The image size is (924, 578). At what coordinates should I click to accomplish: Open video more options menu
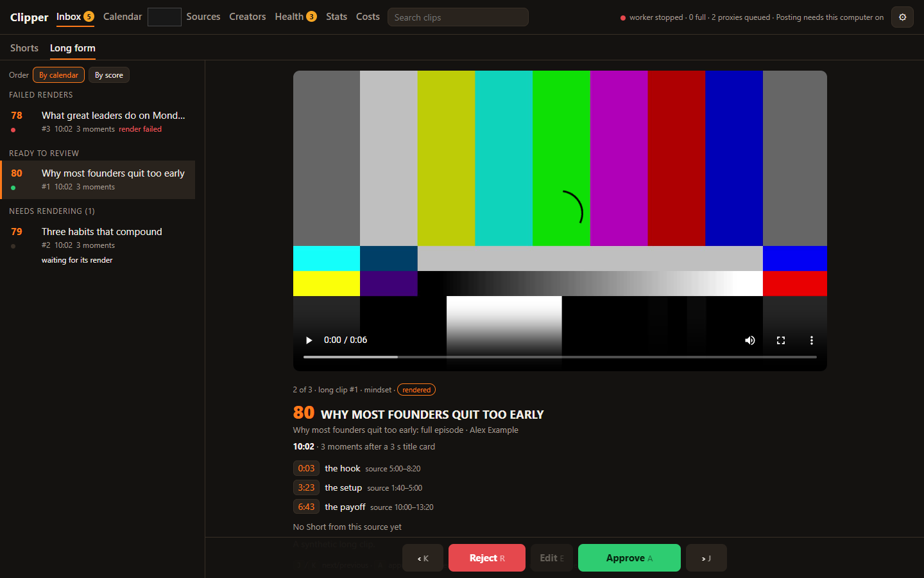click(812, 340)
